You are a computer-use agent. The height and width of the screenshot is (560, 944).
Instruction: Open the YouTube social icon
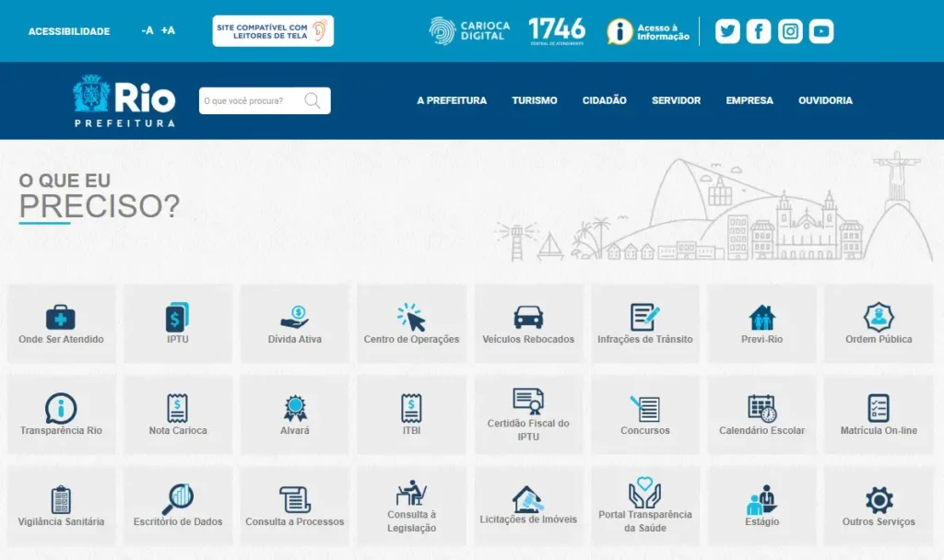coord(821,31)
